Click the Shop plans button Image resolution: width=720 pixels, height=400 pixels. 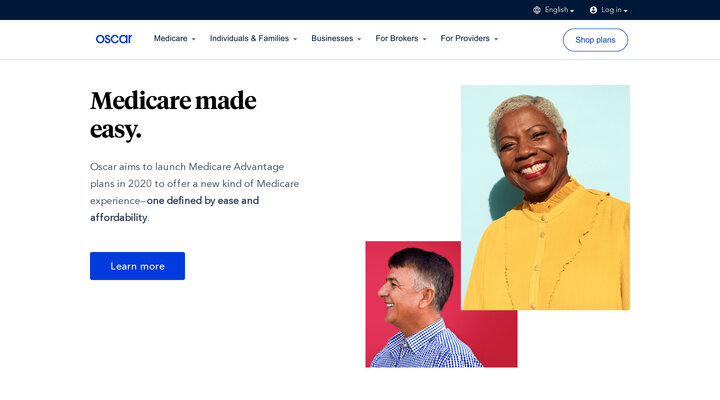(595, 40)
